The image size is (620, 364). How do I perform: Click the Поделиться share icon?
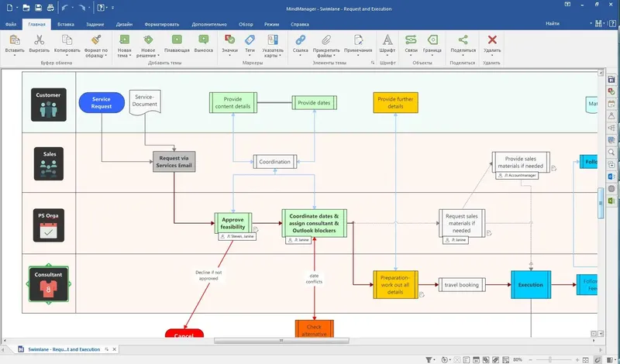463,39
